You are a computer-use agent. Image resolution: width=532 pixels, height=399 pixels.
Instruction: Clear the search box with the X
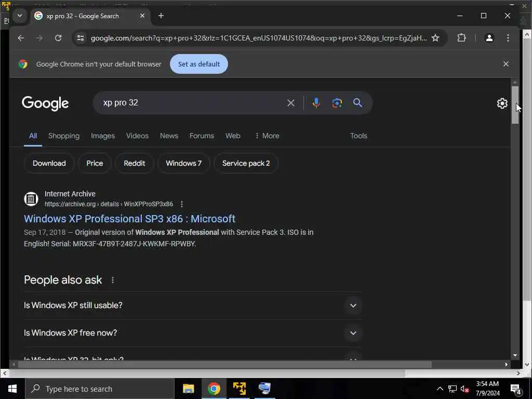[291, 103]
